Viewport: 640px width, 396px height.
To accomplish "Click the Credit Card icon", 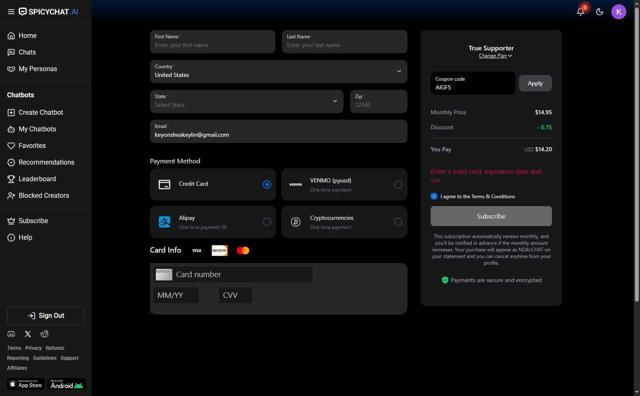I will click(164, 185).
